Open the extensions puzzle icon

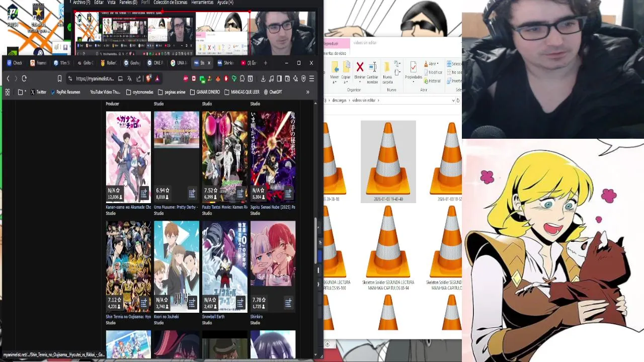coord(242,78)
